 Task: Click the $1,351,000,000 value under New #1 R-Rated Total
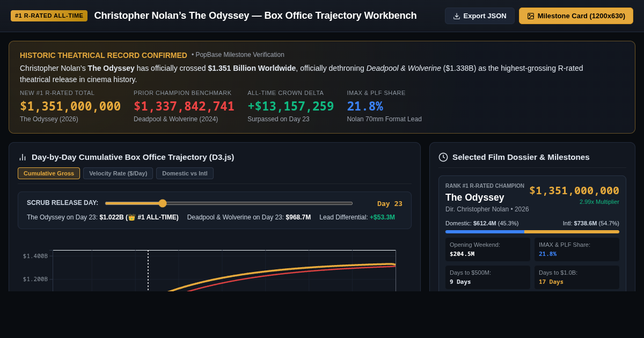pyautogui.click(x=70, y=106)
